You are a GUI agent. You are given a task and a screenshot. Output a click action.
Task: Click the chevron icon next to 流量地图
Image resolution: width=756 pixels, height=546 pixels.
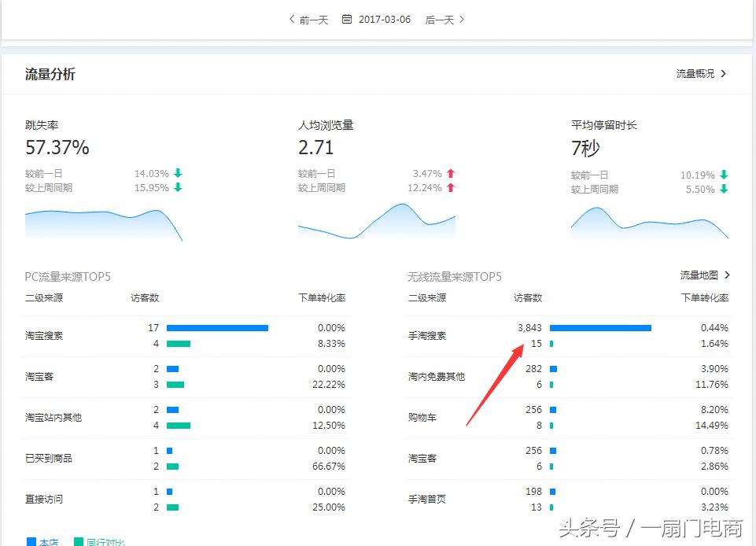click(x=725, y=275)
